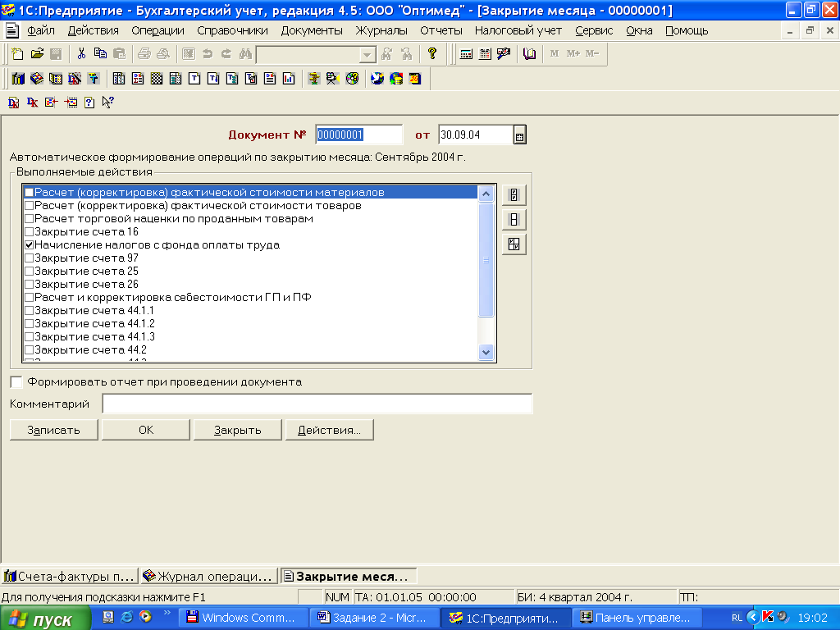Toggle 'фактической стоимости товаров' checkbox
Screen dimensions: 840x630
pos(30,206)
